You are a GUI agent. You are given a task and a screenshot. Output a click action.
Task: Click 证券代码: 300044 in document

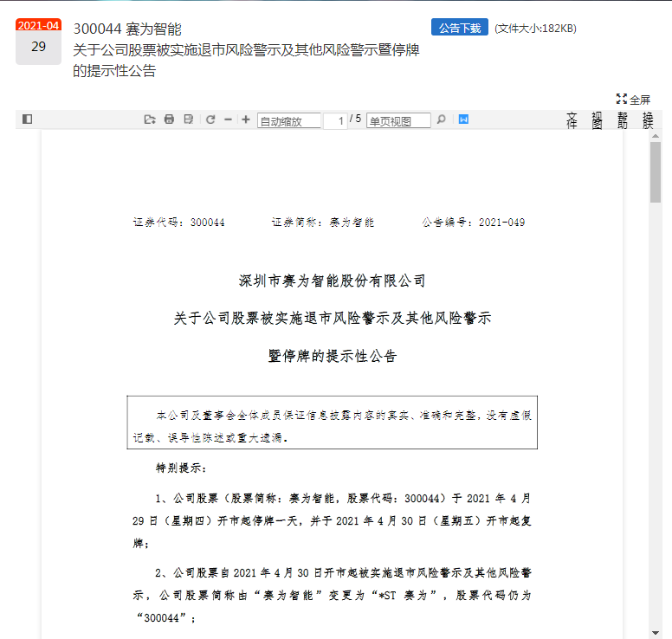pos(178,222)
